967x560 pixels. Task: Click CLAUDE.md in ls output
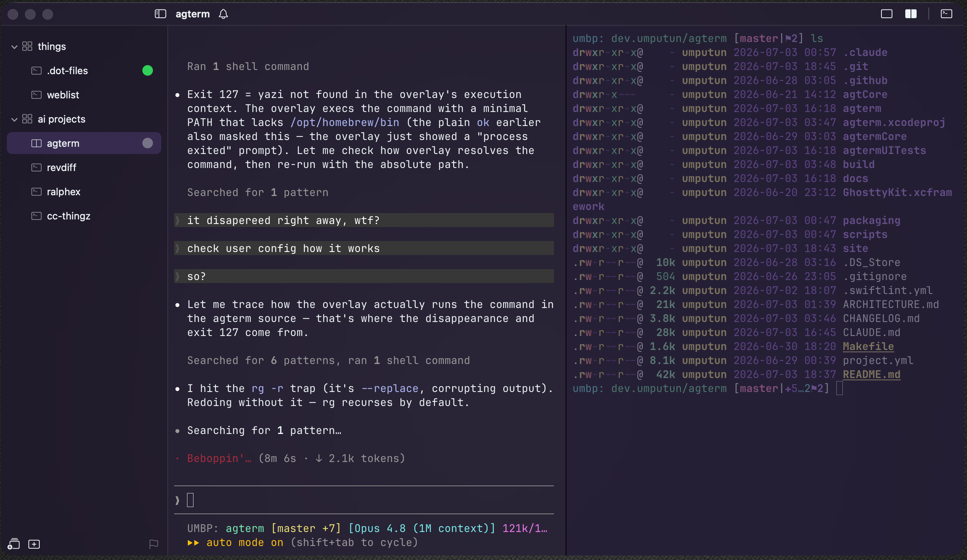[871, 332]
